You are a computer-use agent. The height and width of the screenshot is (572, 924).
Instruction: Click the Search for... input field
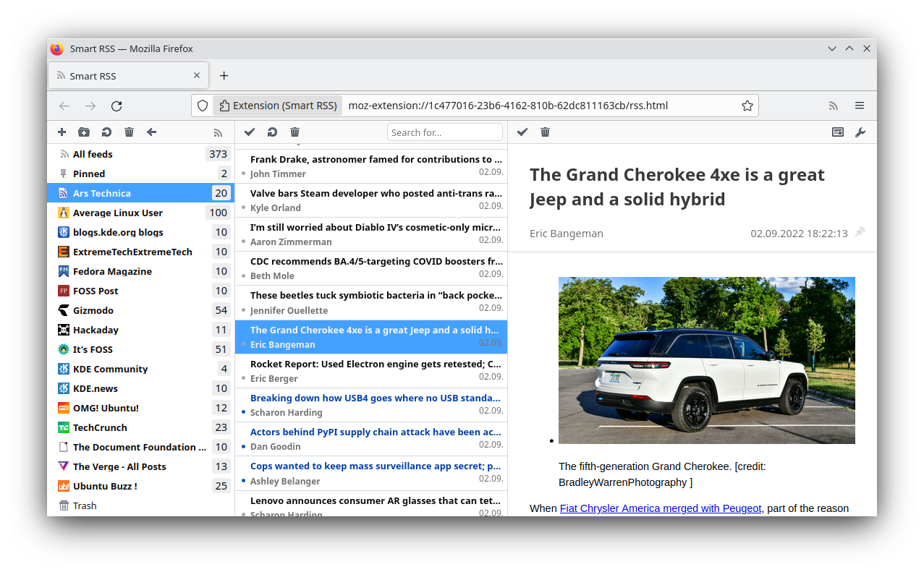(445, 132)
